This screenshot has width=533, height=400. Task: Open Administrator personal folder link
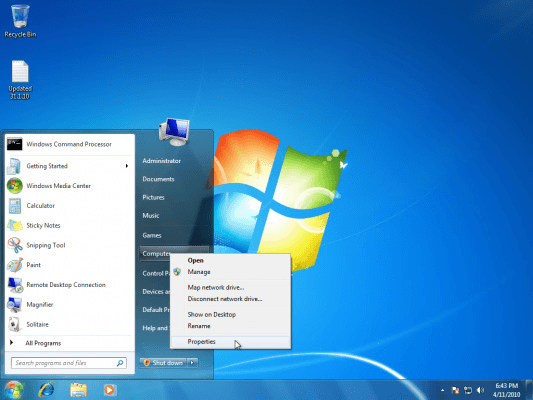pos(161,161)
